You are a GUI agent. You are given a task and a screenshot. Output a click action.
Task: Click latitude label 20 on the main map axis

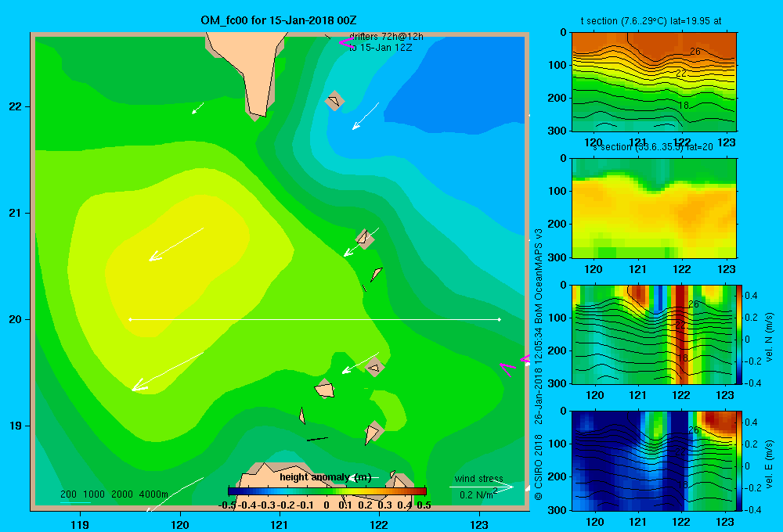point(16,319)
